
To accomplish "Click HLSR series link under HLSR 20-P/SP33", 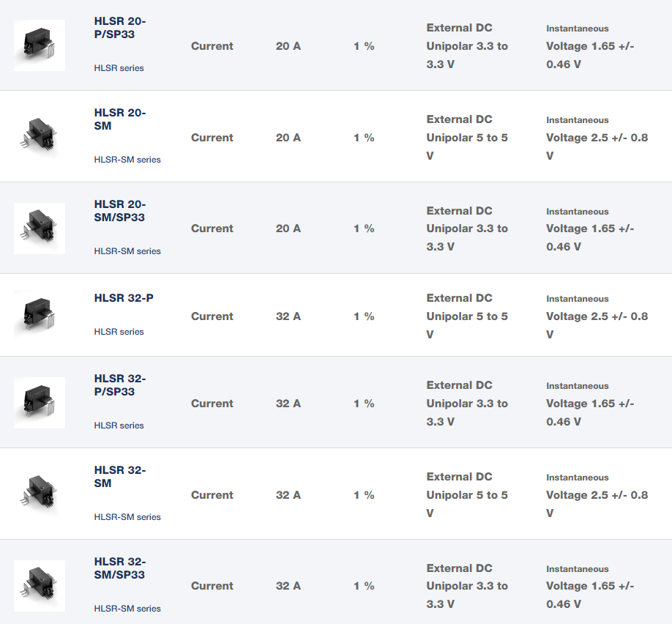I will click(119, 68).
